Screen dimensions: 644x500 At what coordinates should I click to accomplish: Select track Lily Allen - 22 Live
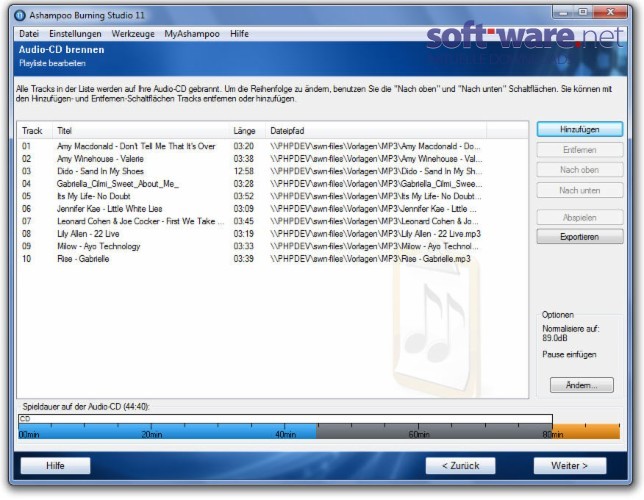[88, 234]
